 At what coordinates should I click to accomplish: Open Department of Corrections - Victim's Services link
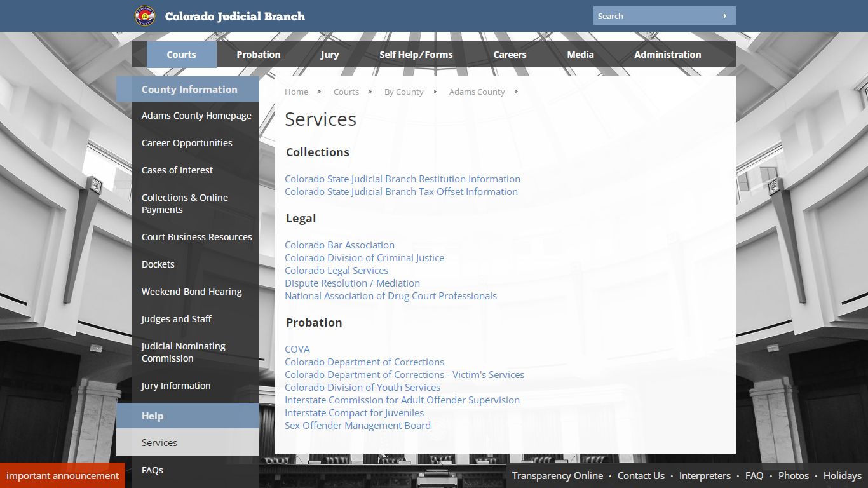pos(404,375)
